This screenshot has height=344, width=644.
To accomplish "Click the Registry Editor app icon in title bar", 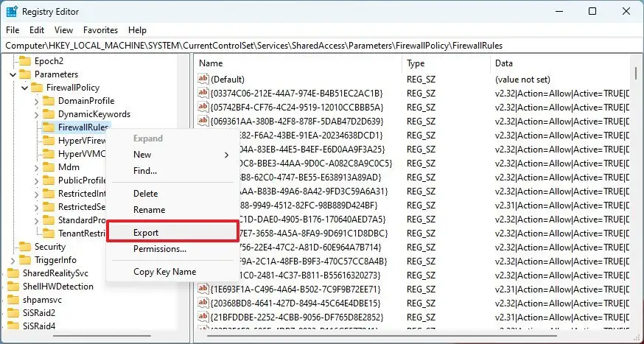I will pos(12,11).
